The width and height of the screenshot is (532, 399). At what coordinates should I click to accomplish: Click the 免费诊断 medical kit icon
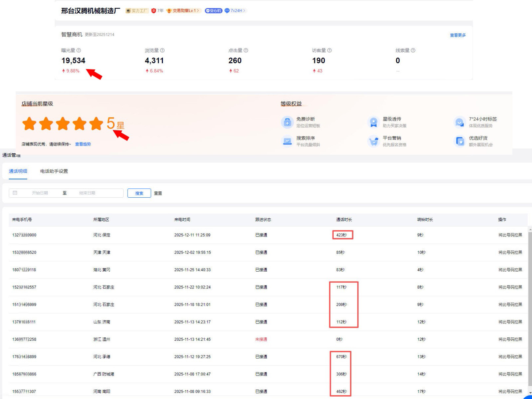coord(287,122)
